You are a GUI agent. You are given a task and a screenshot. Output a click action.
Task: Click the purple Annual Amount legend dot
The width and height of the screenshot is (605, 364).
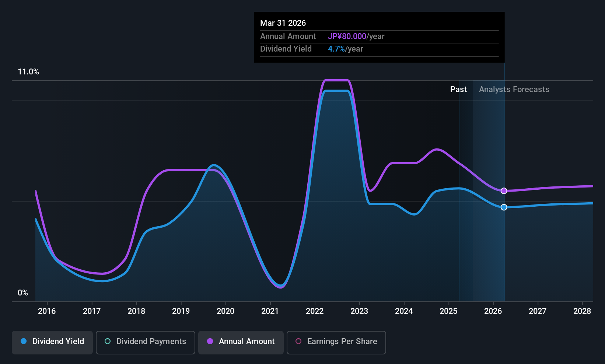coord(210,341)
